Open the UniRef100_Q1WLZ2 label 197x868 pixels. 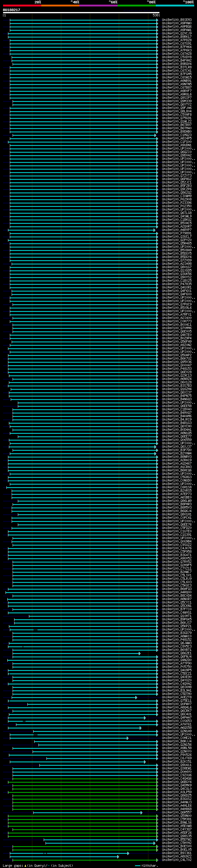(177, 121)
